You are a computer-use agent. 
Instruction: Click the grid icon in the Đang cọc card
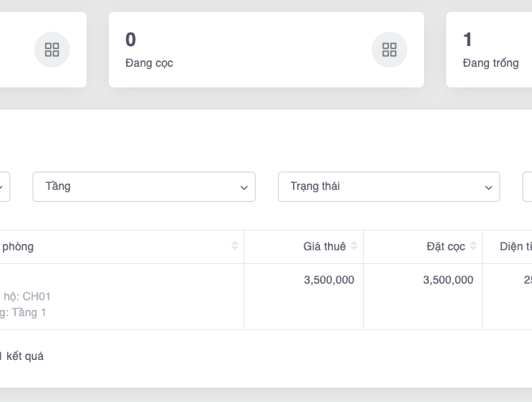389,50
